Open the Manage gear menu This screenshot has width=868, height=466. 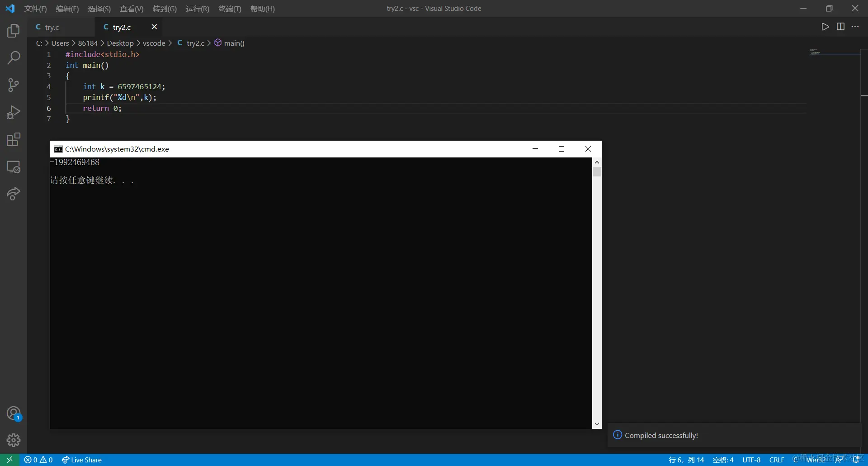coord(14,440)
